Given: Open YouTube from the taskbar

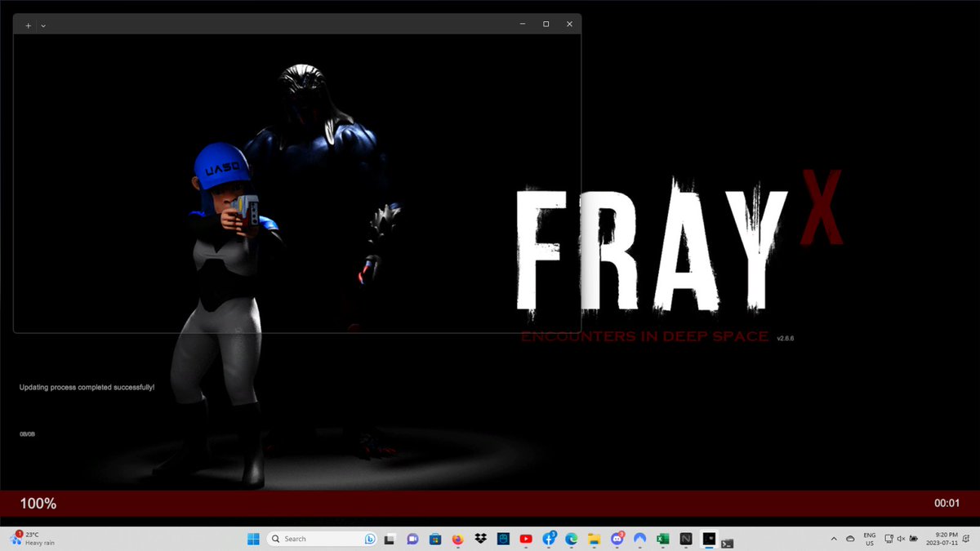Looking at the screenshot, I should (526, 539).
